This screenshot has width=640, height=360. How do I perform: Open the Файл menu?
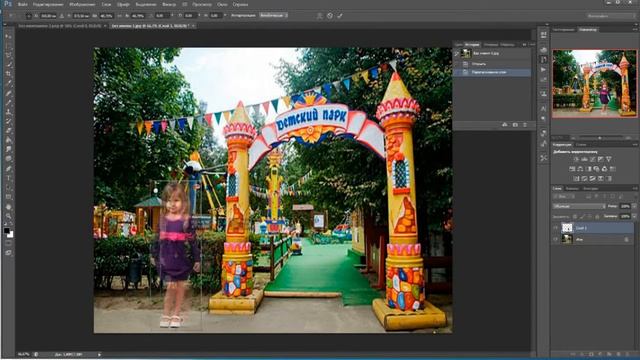(x=23, y=4)
